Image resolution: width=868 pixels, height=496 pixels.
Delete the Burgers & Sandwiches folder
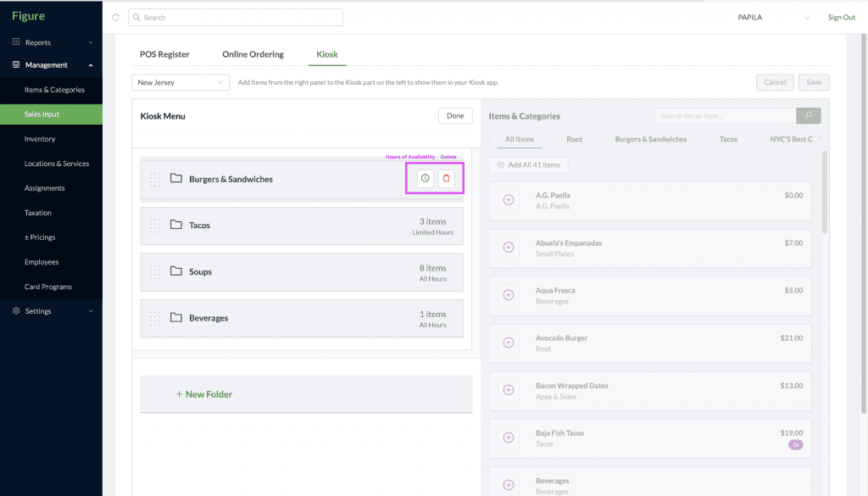click(x=446, y=178)
